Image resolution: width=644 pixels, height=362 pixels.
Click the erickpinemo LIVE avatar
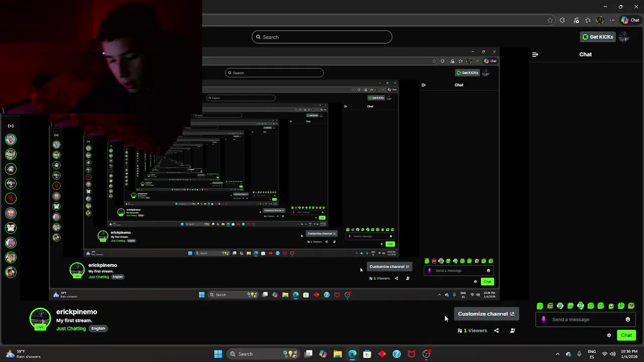point(40,319)
